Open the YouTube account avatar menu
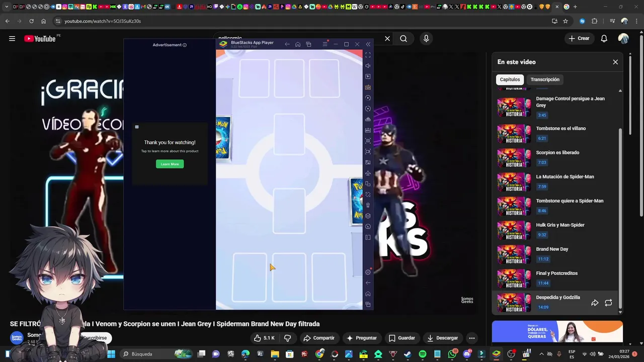 click(623, 39)
